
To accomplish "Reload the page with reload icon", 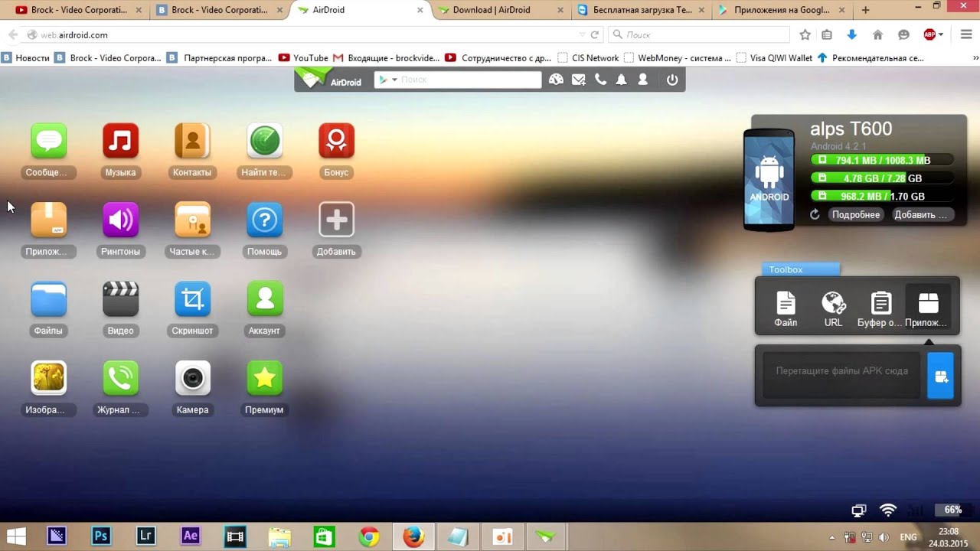I will pyautogui.click(x=595, y=34).
